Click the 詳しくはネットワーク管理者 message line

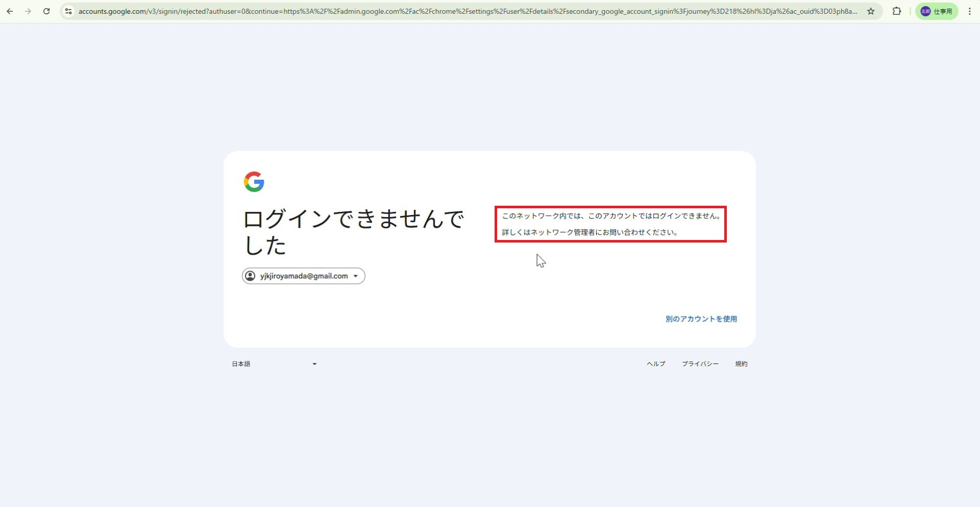[x=590, y=232]
